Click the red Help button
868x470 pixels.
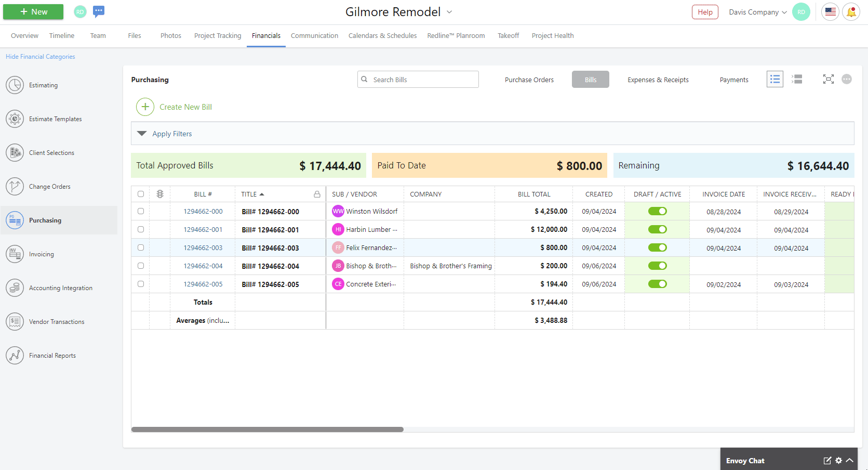(x=704, y=12)
